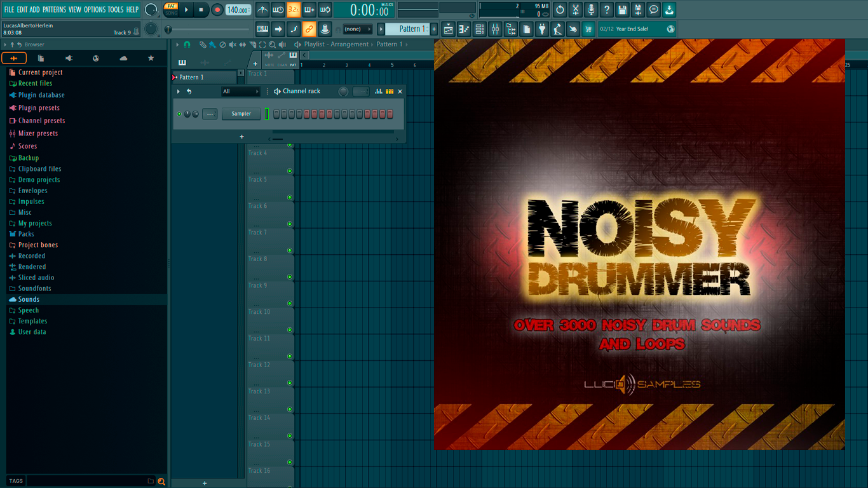This screenshot has width=868, height=488.
Task: Stop playback with the stop button
Action: (201, 10)
